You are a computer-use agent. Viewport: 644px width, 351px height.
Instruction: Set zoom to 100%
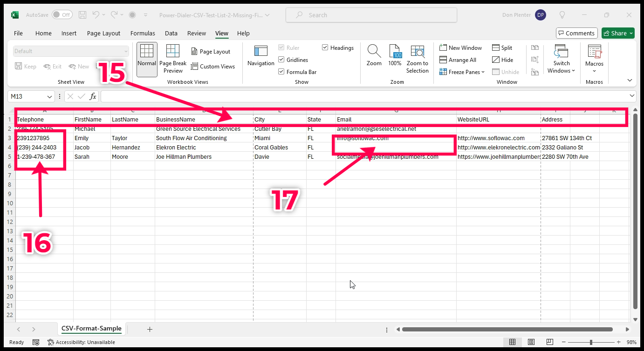(395, 56)
